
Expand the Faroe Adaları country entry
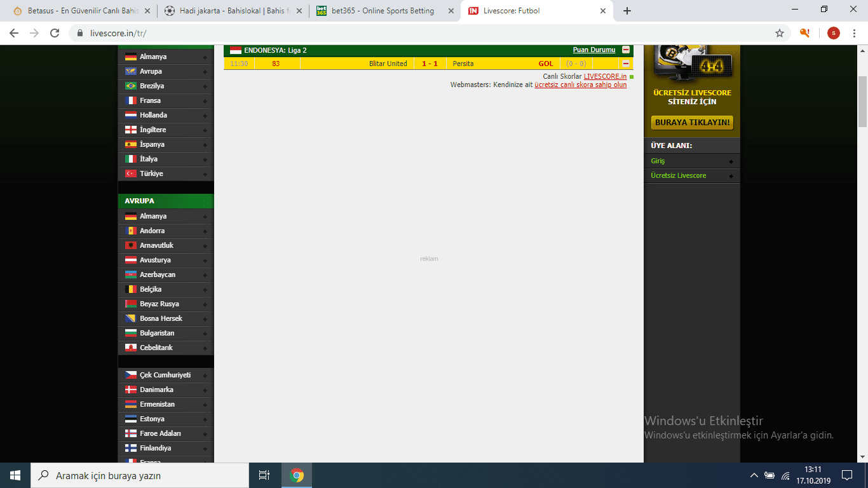pos(166,433)
